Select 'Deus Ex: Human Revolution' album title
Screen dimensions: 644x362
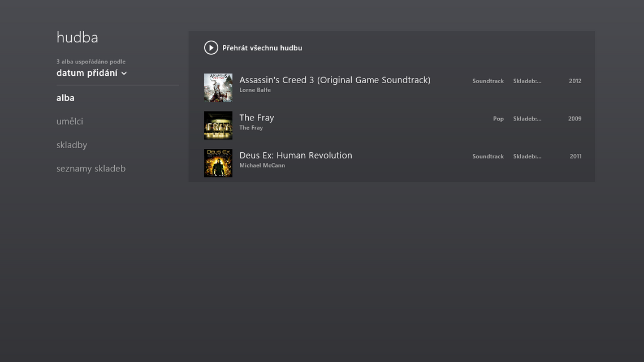[296, 156]
